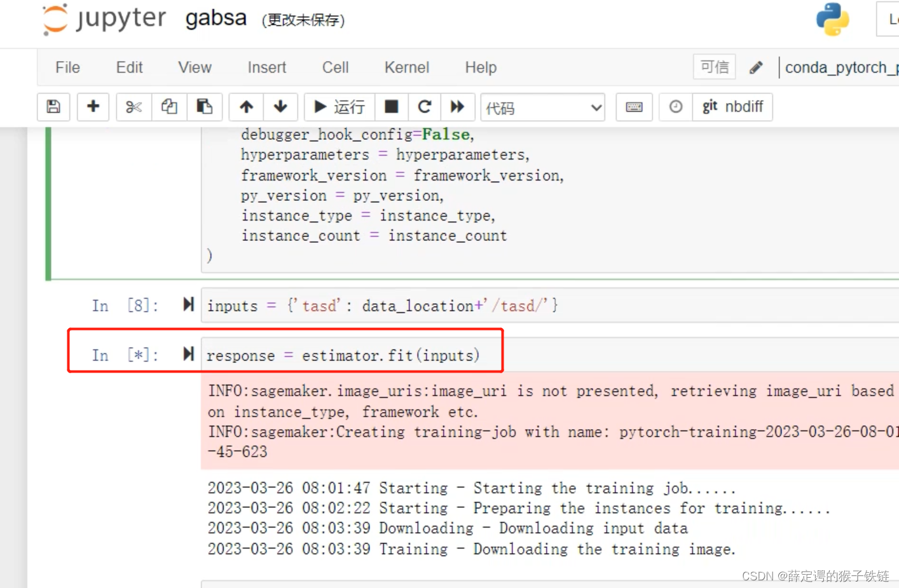Click the unsaved changes status (更改未保存)
Viewport: 899px width, 588px height.
pyautogui.click(x=303, y=20)
